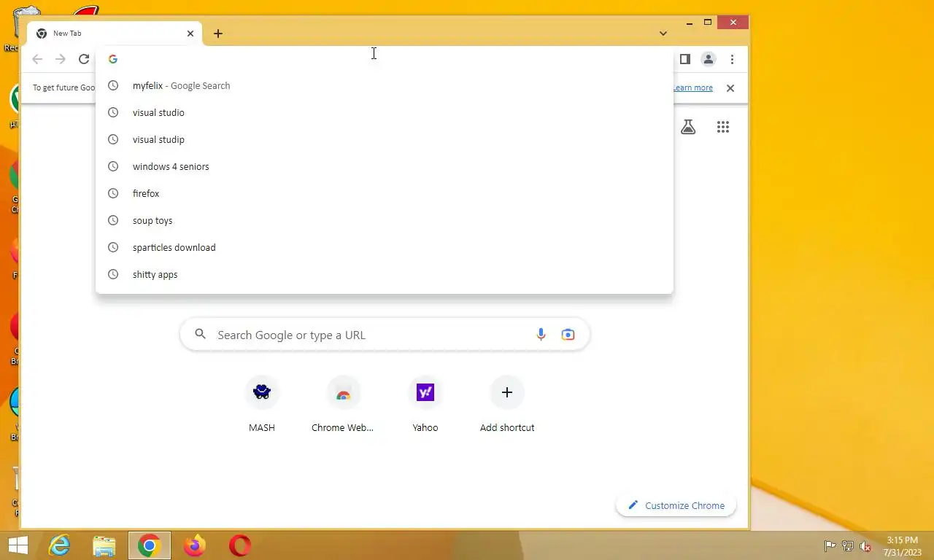Open a new tab with plus button
934x560 pixels.
217,34
